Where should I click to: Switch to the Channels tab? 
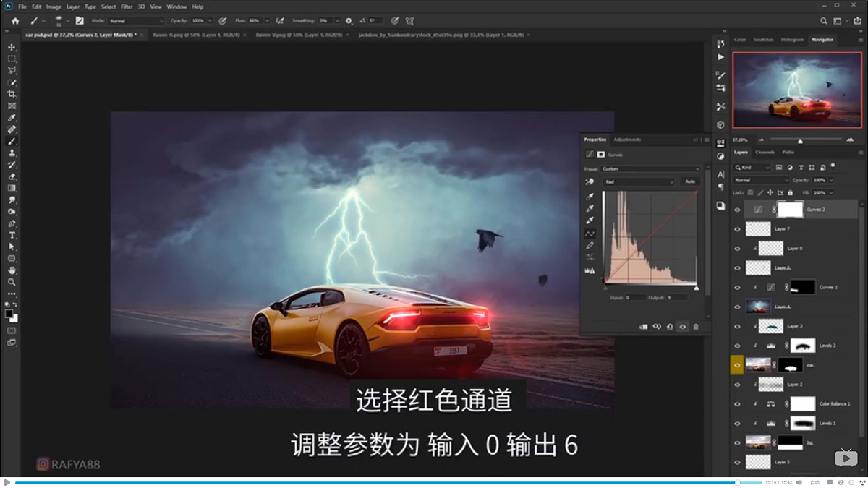tap(767, 152)
